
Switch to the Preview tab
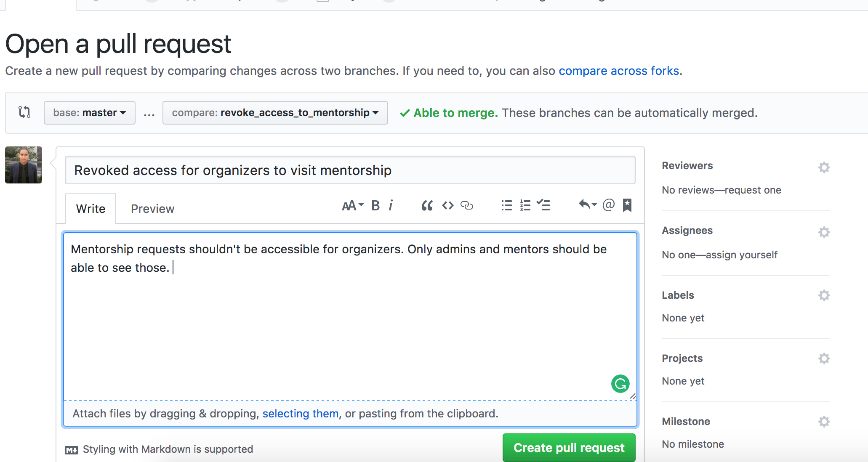coord(152,209)
